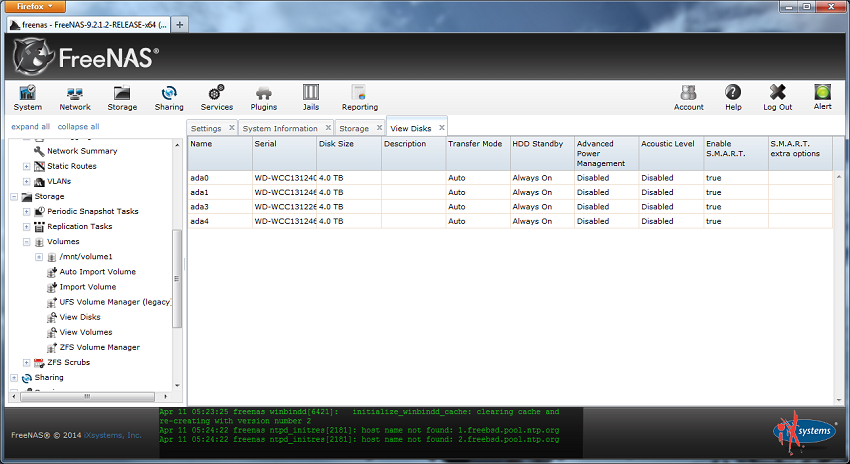Switch to the Storage tab
The image size is (850, 464).
354,128
